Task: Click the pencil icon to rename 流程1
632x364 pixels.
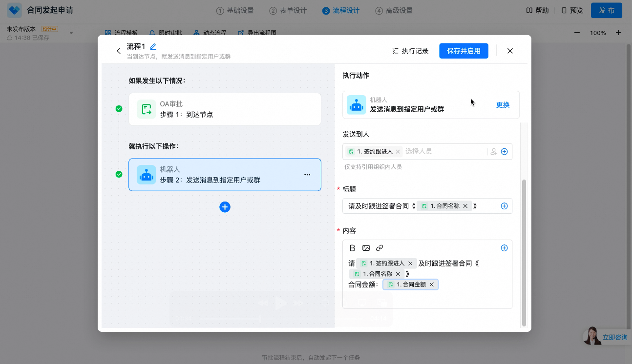Action: click(x=153, y=47)
